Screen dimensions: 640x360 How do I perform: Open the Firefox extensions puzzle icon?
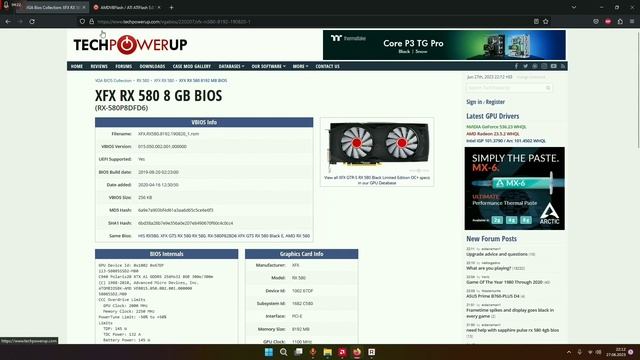[620, 21]
